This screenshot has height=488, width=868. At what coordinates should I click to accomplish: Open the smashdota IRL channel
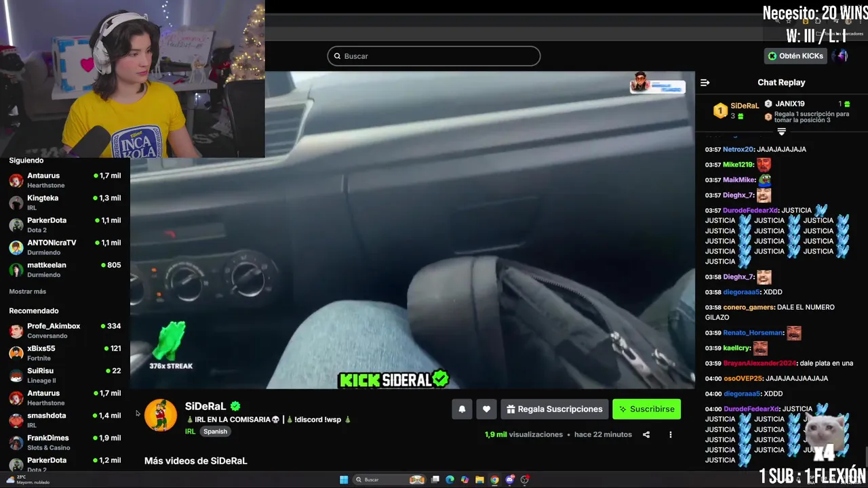[65, 420]
